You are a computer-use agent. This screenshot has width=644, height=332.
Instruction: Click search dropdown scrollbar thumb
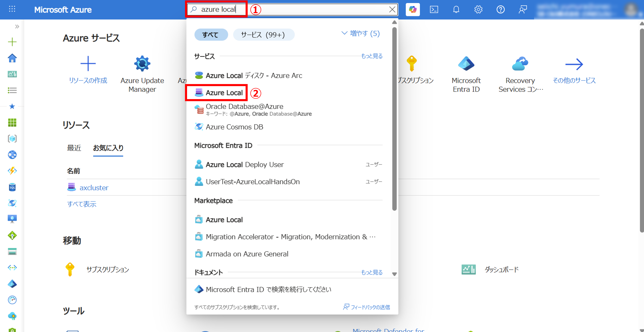point(394,119)
